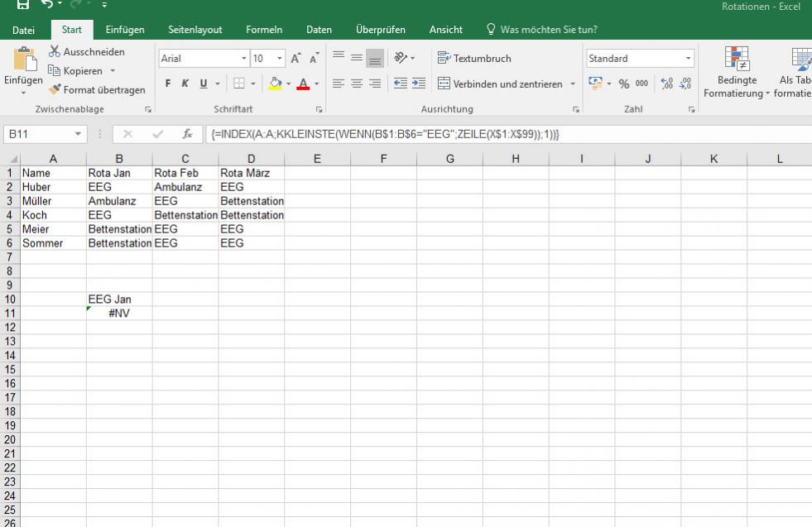Screen dimensions: 812x527
Task: Switch to the Formeln ribbon tab
Action: coord(264,30)
